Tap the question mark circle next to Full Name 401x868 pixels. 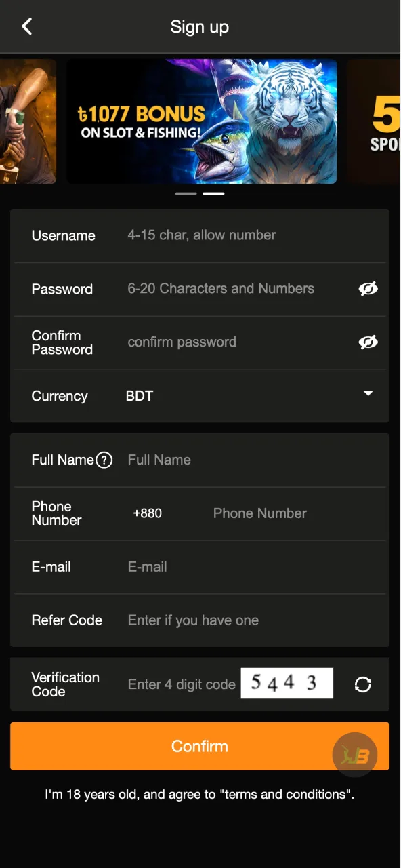pos(104,460)
